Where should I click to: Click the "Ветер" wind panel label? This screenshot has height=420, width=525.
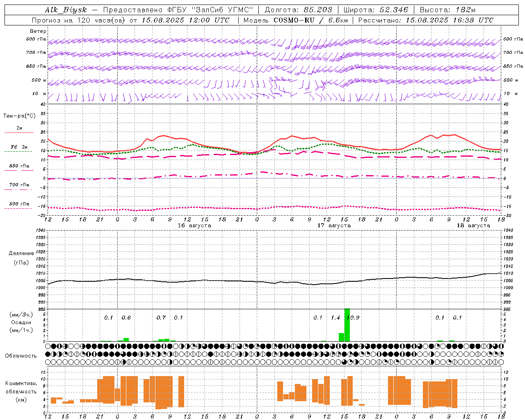38,31
